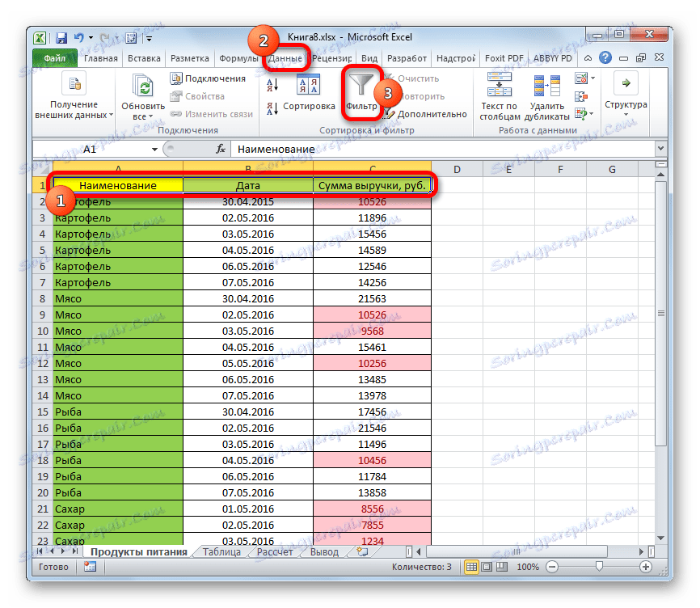Open Connections (Подключения) in the ribbon
Screen dimensions: 700x608
(209, 78)
